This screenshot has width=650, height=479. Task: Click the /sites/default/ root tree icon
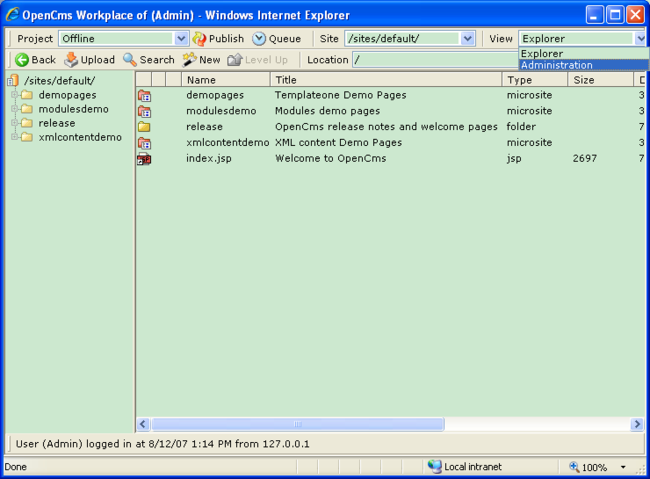[13, 80]
